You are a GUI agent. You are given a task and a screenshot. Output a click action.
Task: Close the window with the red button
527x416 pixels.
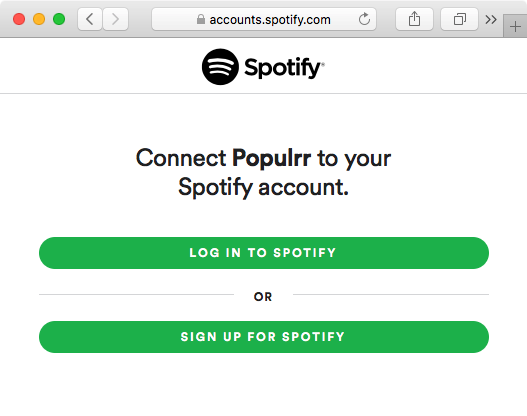[19, 19]
